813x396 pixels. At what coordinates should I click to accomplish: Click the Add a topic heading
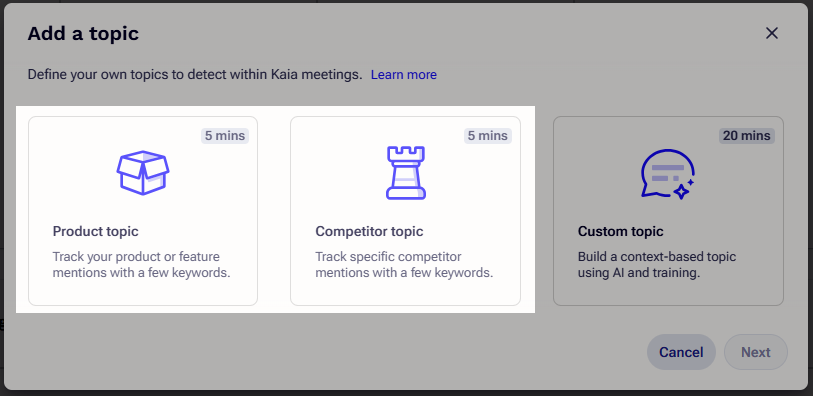click(83, 34)
